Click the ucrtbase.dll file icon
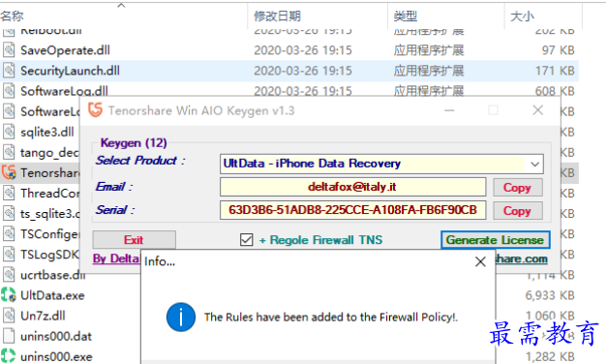Viewport: 607px width, 364px height. tap(9, 275)
